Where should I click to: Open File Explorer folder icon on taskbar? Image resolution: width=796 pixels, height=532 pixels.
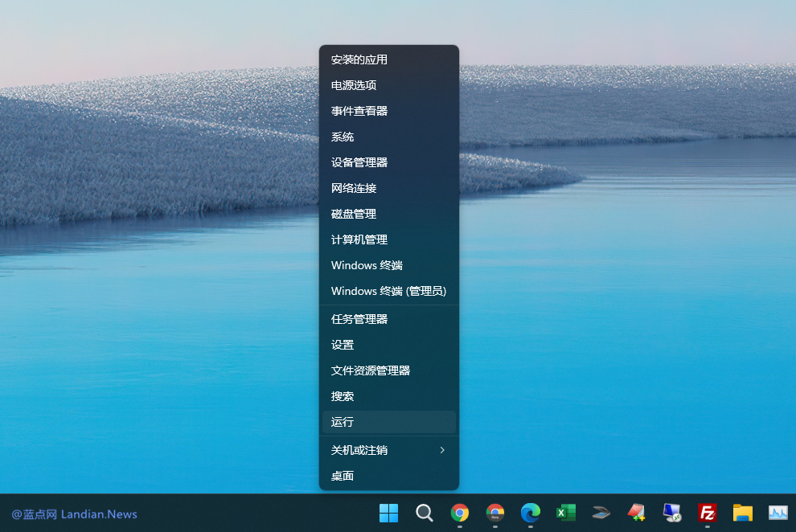[x=742, y=513]
